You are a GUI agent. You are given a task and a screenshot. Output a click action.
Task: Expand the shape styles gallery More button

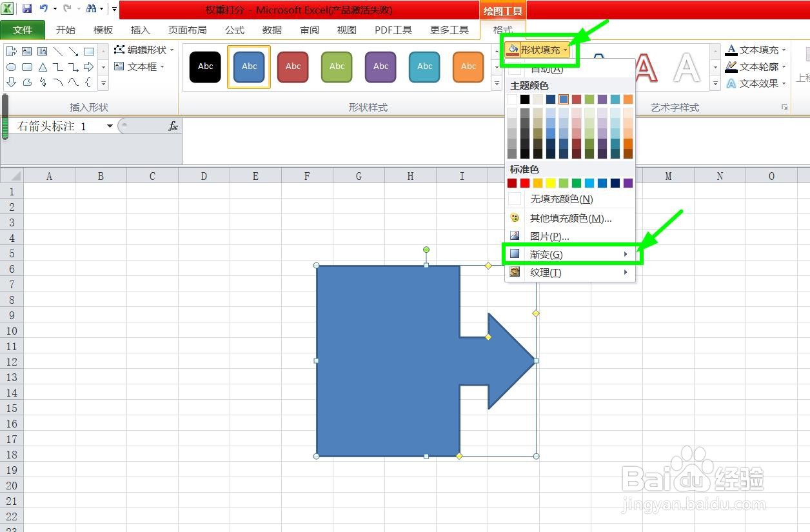tap(497, 84)
